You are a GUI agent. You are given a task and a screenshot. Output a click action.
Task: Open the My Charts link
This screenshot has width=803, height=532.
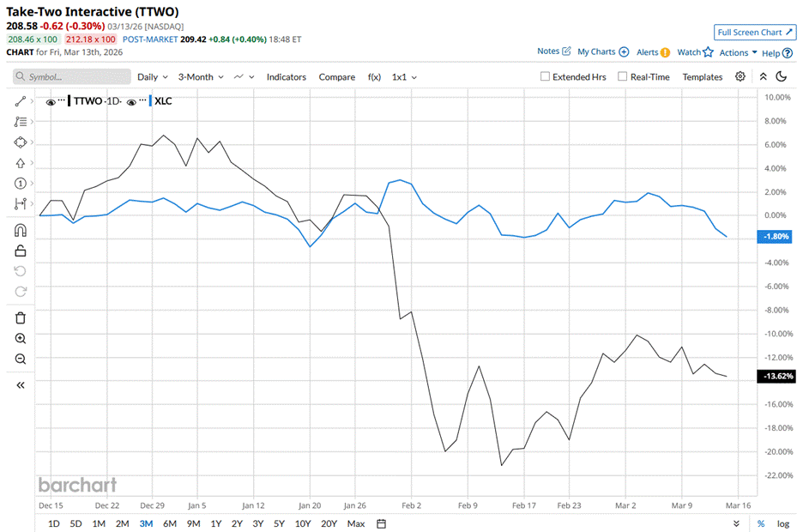603,51
